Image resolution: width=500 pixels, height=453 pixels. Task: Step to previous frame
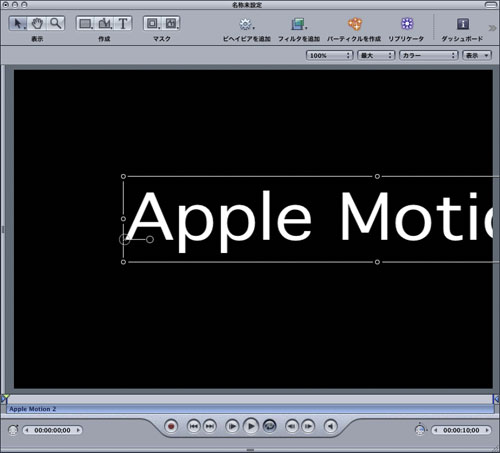pos(292,426)
